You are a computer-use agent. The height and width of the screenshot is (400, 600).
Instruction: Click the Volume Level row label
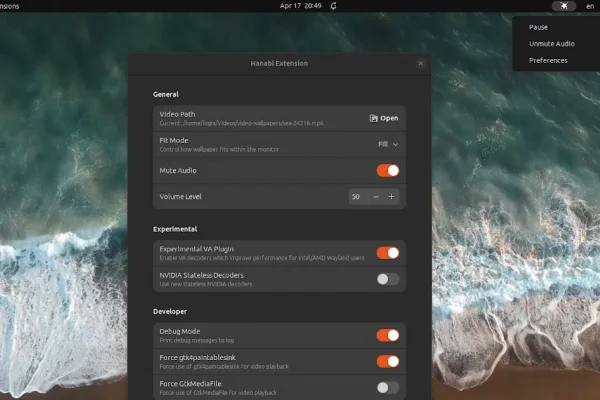pyautogui.click(x=180, y=197)
